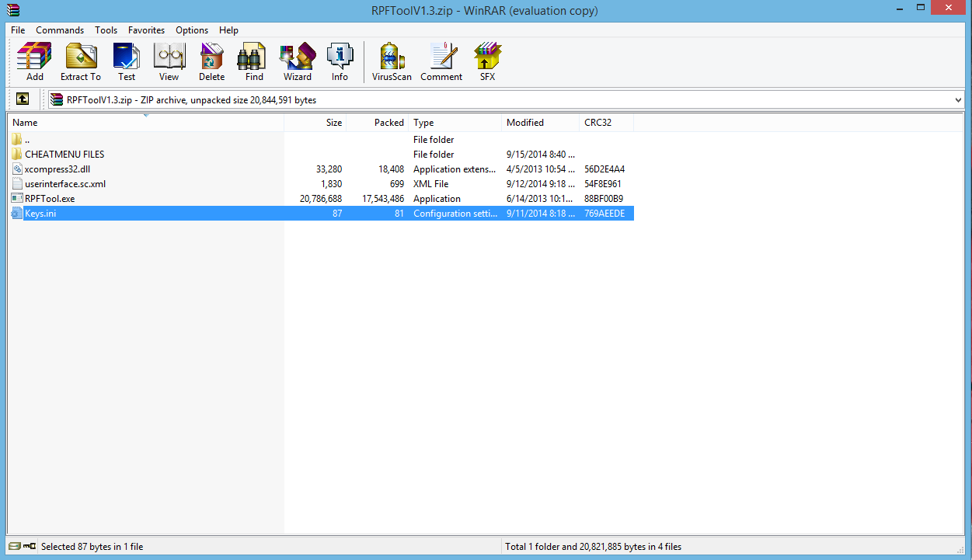
Task: Select the RPFTool.exe file name
Action: (50, 198)
